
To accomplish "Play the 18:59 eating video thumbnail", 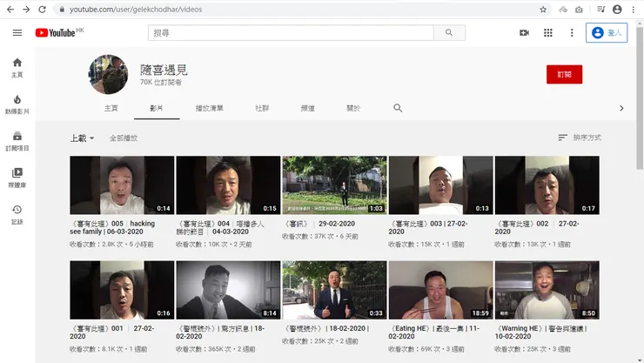I will (440, 290).
